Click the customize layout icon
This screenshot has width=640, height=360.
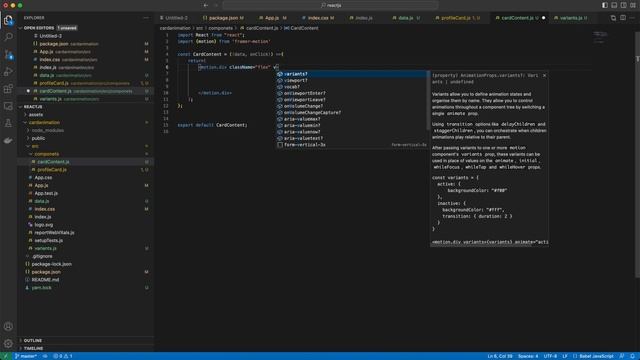(633, 5)
